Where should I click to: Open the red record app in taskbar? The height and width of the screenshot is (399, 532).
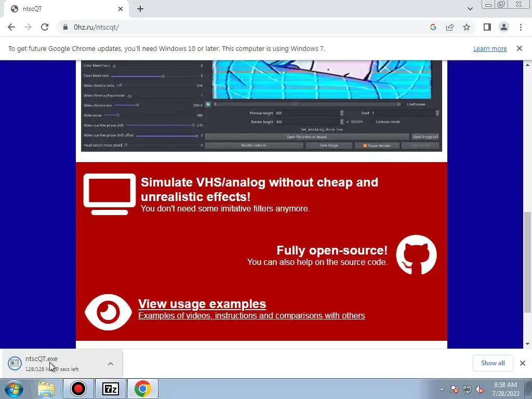point(78,389)
